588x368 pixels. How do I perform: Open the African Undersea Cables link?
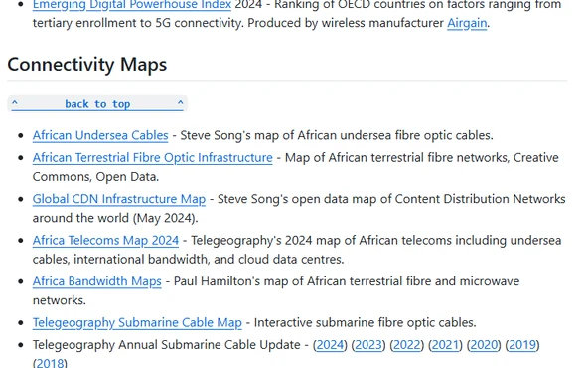click(100, 135)
